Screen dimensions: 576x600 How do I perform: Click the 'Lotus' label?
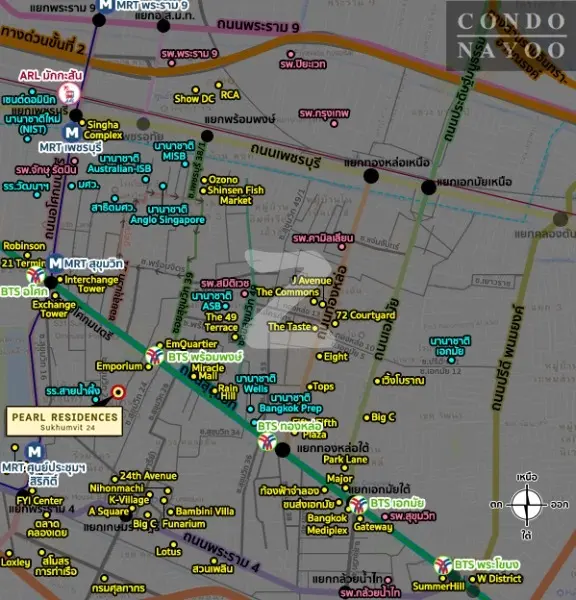click(168, 551)
